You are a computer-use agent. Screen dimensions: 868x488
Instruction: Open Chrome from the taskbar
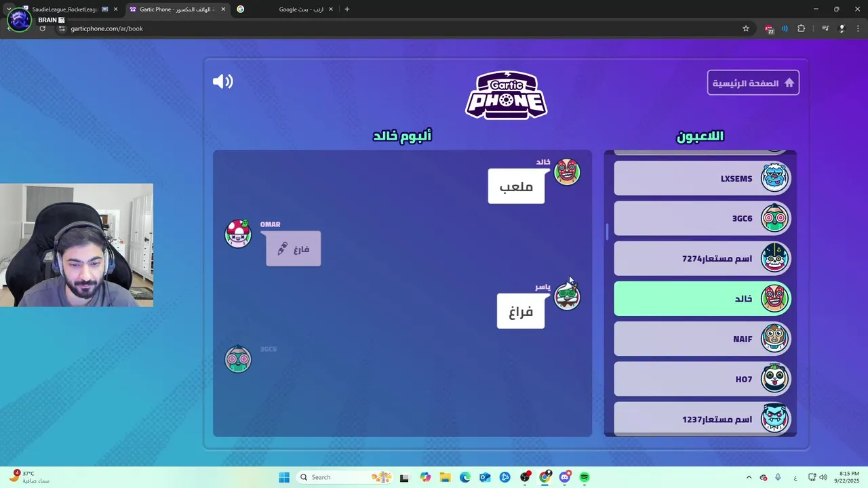[x=545, y=477]
